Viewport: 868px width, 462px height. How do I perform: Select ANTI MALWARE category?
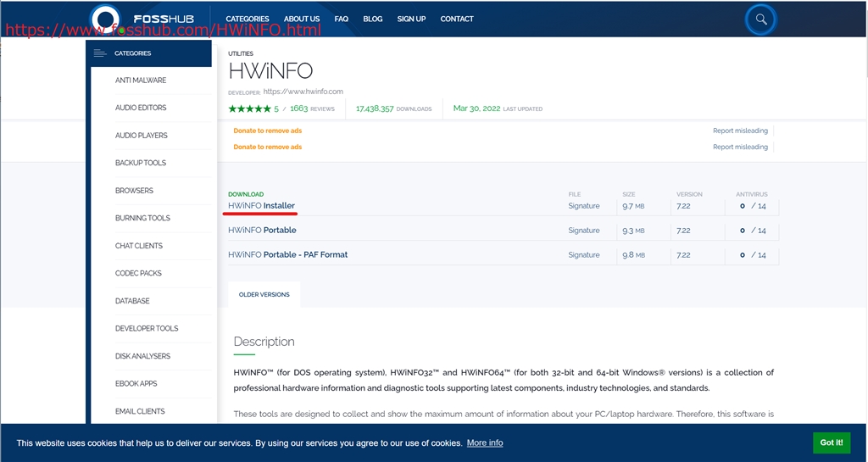click(x=141, y=81)
